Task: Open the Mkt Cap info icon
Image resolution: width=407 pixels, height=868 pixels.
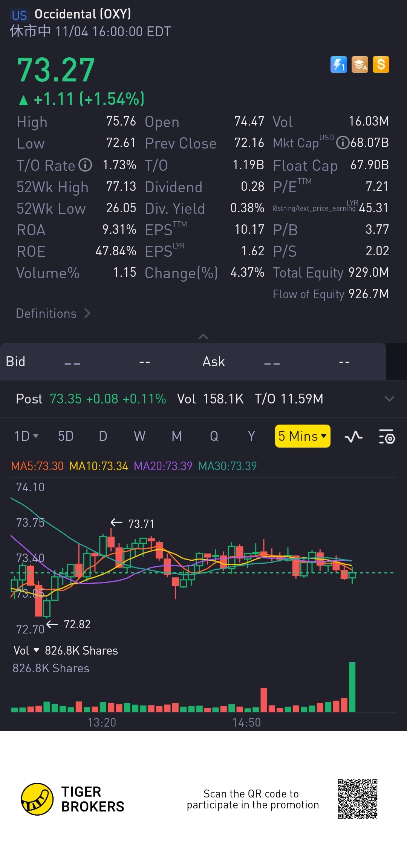Action: (x=342, y=143)
